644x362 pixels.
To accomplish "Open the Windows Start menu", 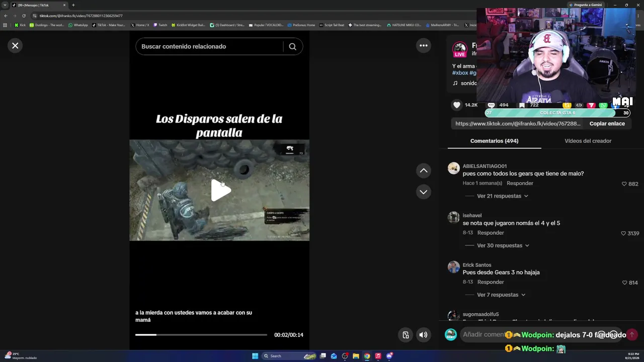I will pos(255,356).
